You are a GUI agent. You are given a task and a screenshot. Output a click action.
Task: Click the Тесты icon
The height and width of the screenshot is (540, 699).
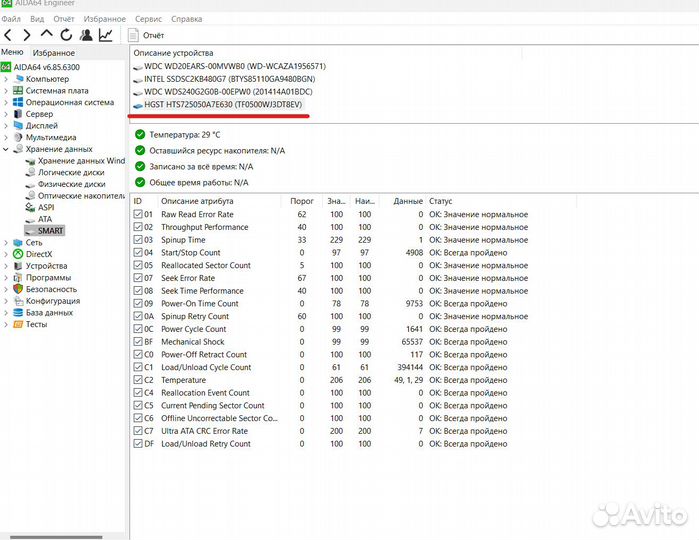pos(18,324)
